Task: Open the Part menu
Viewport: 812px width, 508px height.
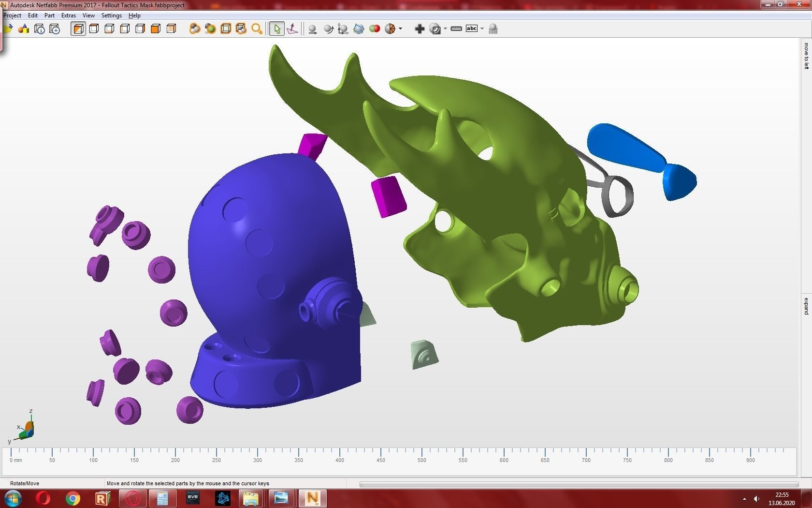Action: [x=49, y=15]
